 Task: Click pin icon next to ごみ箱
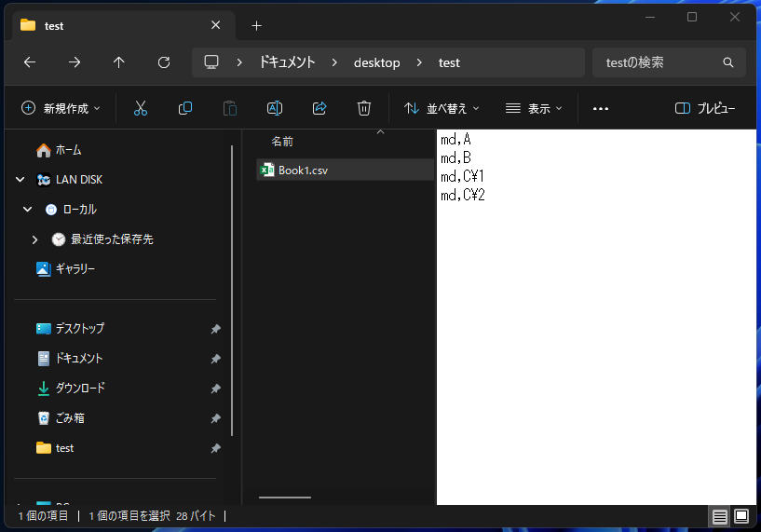tap(216, 418)
